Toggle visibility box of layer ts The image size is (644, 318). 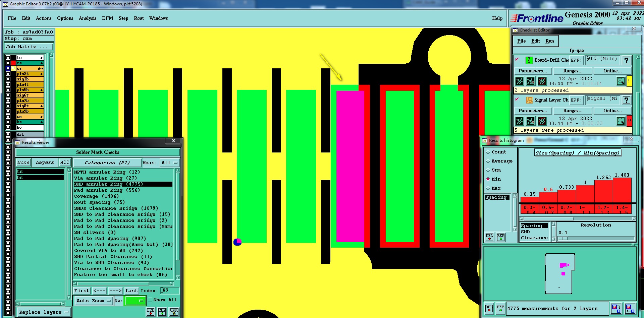tap(8, 63)
